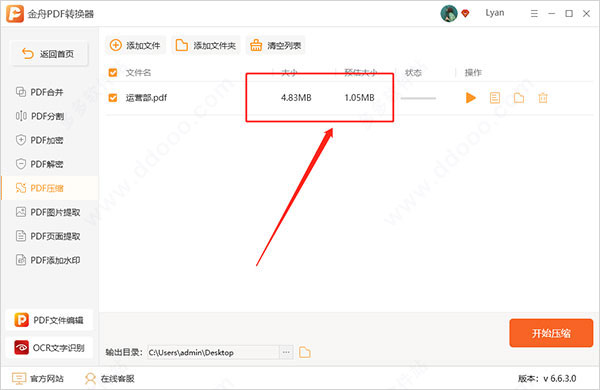The image size is (600, 390).
Task: Open the output folder icon beside path
Action: coord(305,352)
